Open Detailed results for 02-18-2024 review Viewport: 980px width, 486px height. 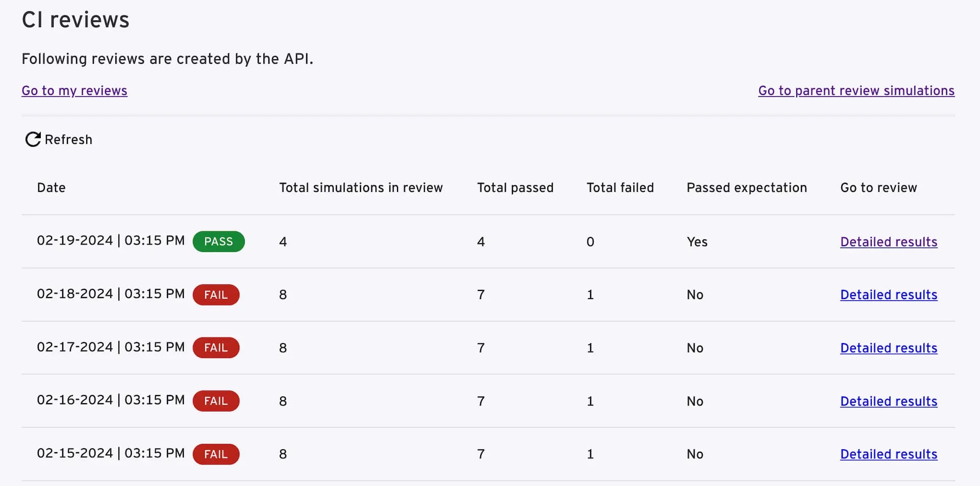(x=889, y=295)
